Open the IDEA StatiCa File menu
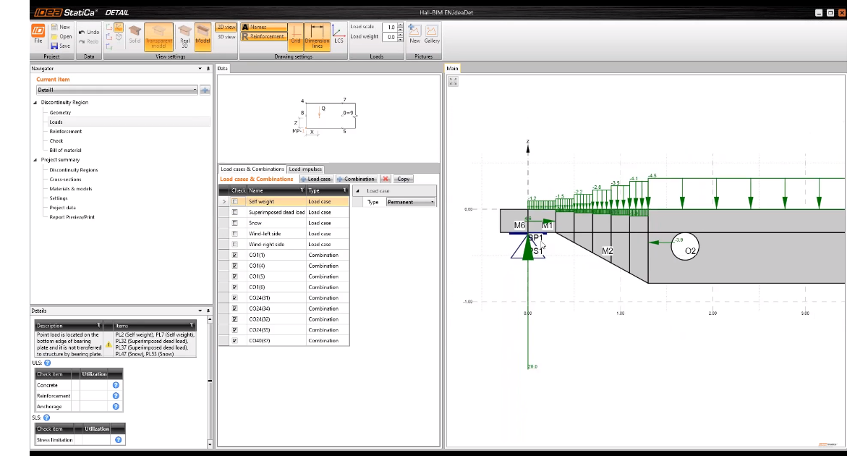The height and width of the screenshot is (456, 868). tap(38, 34)
